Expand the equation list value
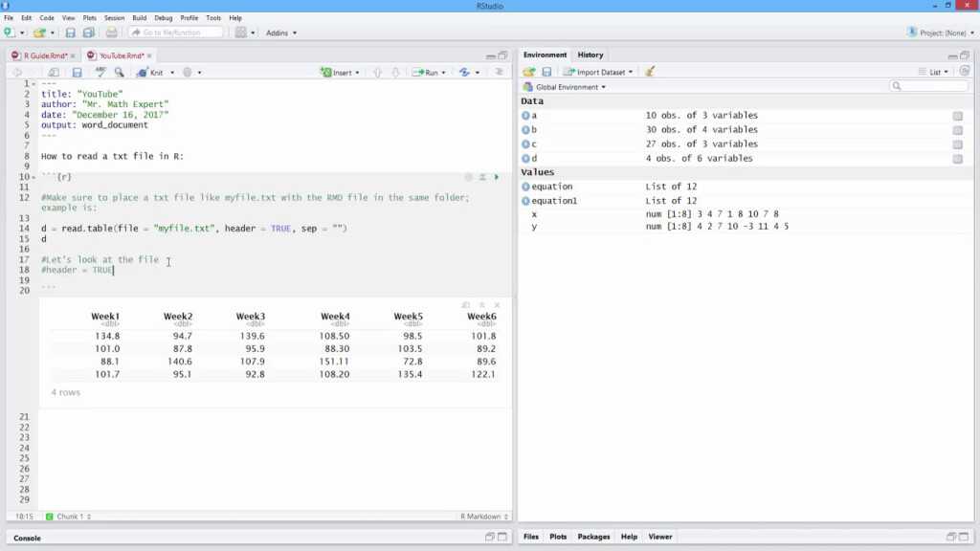 pos(525,187)
